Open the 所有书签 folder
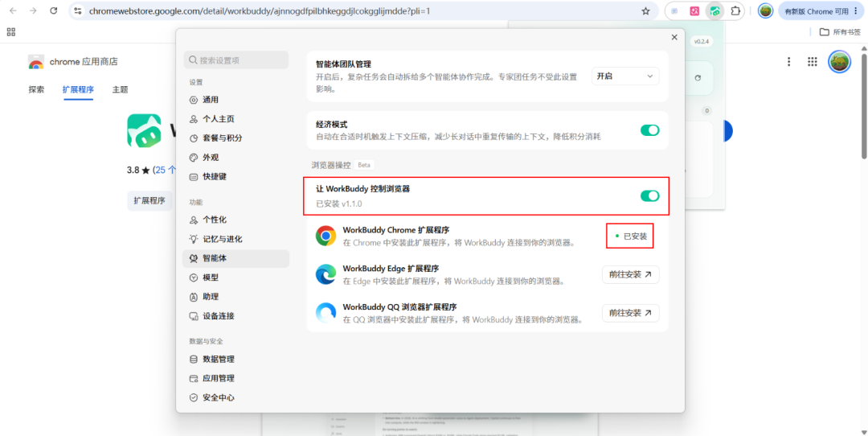 [x=841, y=31]
